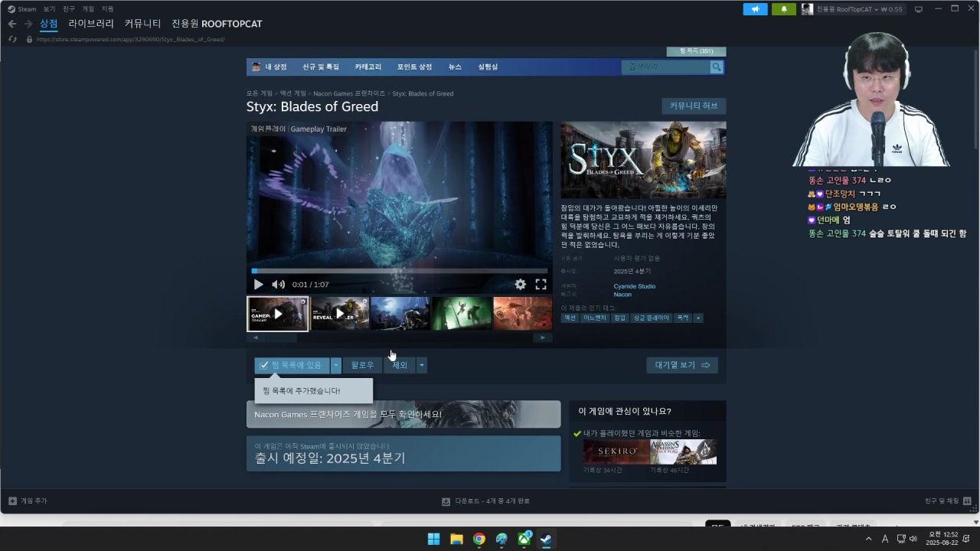980x551 pixels.
Task: Open the account dropdown 진용원 RoofTopCAT
Action: tap(852, 9)
